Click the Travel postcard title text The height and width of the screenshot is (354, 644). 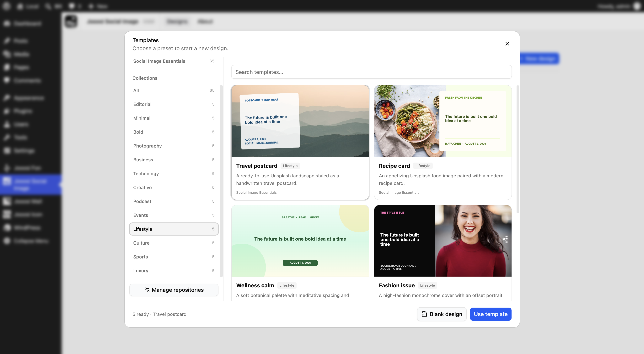pyautogui.click(x=257, y=166)
